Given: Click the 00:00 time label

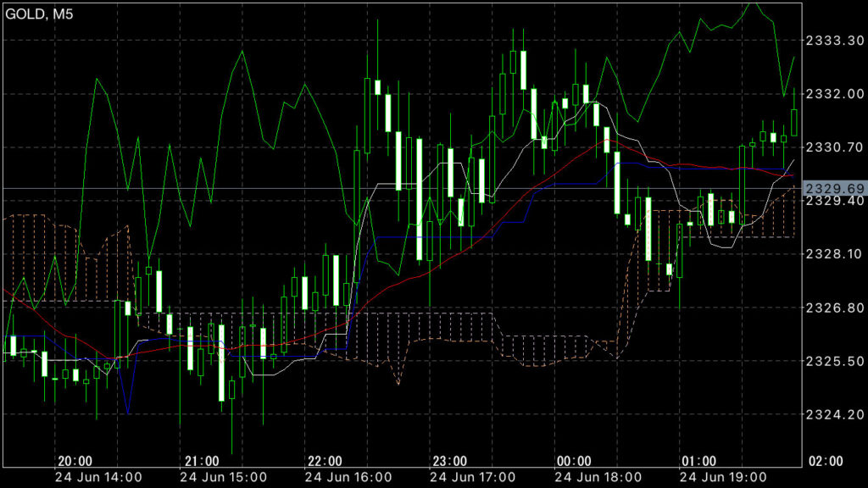Looking at the screenshot, I should tap(574, 462).
